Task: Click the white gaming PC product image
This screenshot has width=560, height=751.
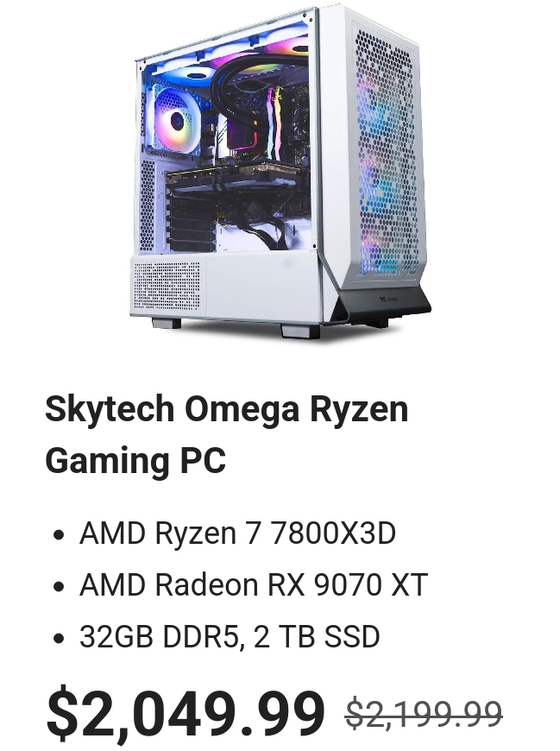Action: [x=280, y=173]
